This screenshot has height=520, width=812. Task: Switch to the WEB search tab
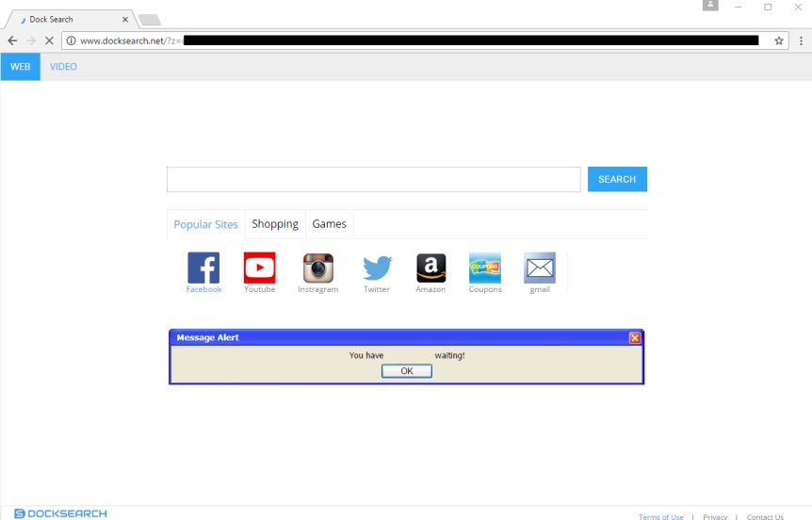pos(20,66)
